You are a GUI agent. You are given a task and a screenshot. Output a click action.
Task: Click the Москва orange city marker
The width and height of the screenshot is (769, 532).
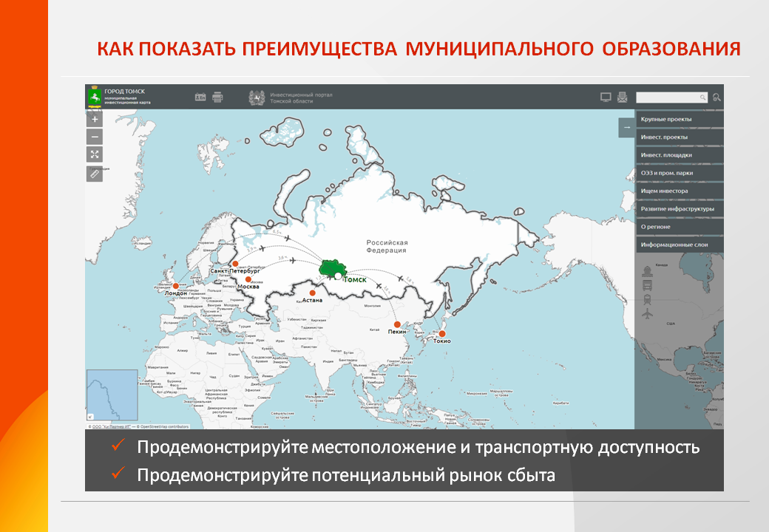(248, 279)
